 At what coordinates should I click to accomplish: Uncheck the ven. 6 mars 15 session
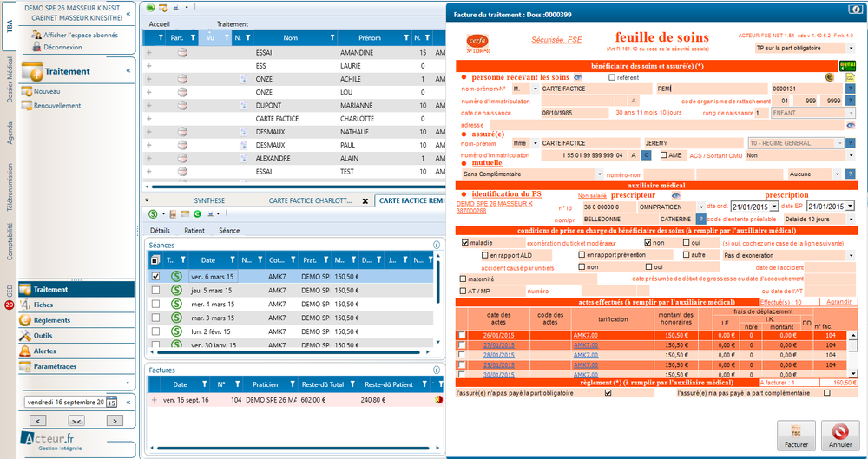[x=155, y=276]
